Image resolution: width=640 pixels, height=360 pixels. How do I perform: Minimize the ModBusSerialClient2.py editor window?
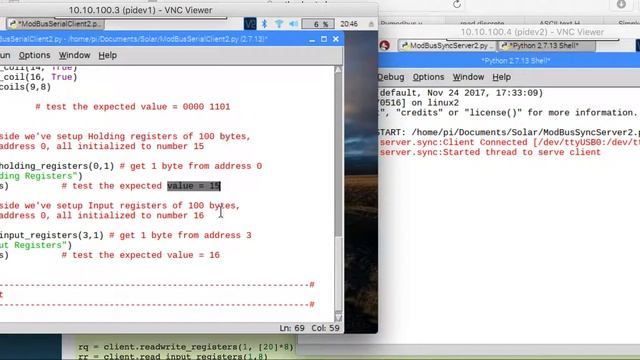coord(312,40)
